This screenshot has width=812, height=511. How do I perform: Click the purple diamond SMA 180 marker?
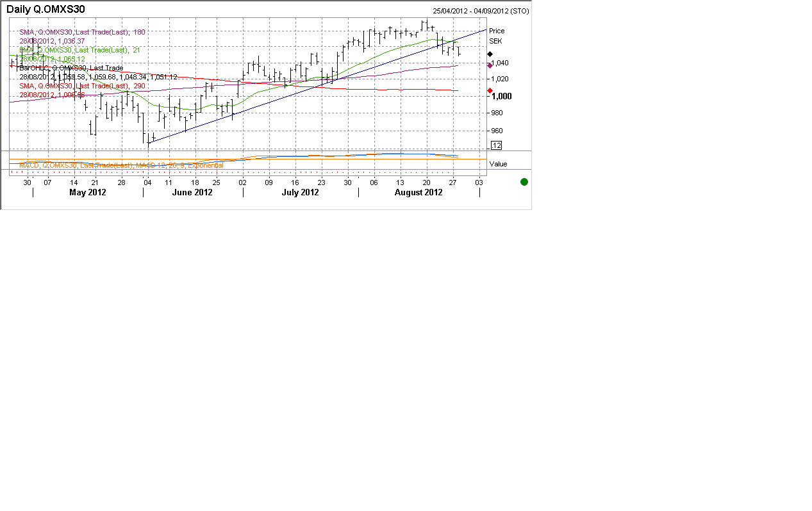tap(490, 65)
